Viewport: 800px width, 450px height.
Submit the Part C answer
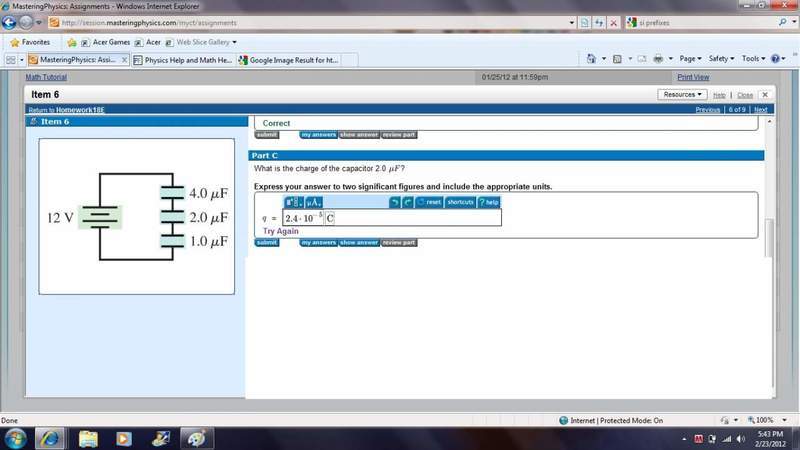[x=267, y=242]
